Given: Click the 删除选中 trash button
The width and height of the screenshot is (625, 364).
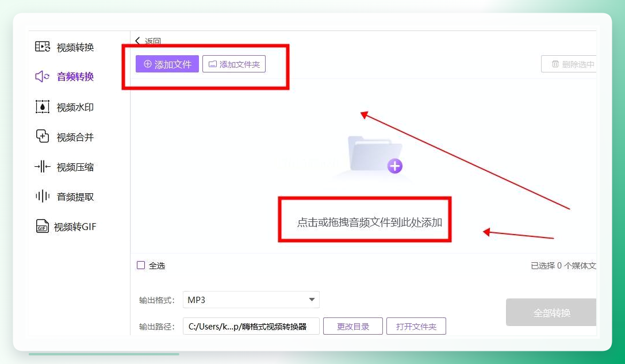Looking at the screenshot, I should [x=569, y=64].
